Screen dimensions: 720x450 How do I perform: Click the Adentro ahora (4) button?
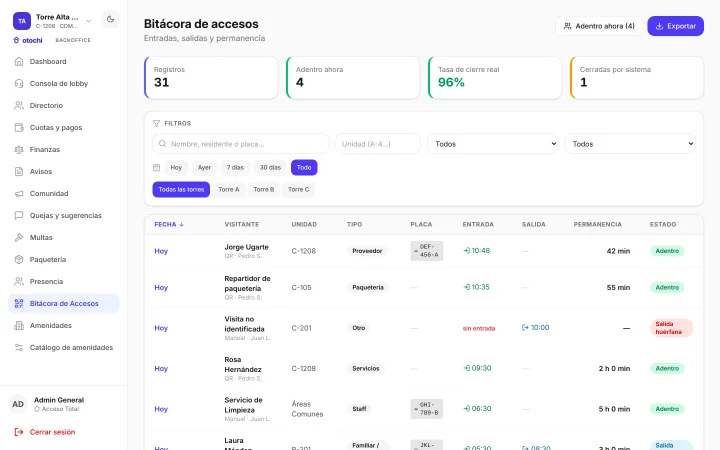click(x=599, y=26)
